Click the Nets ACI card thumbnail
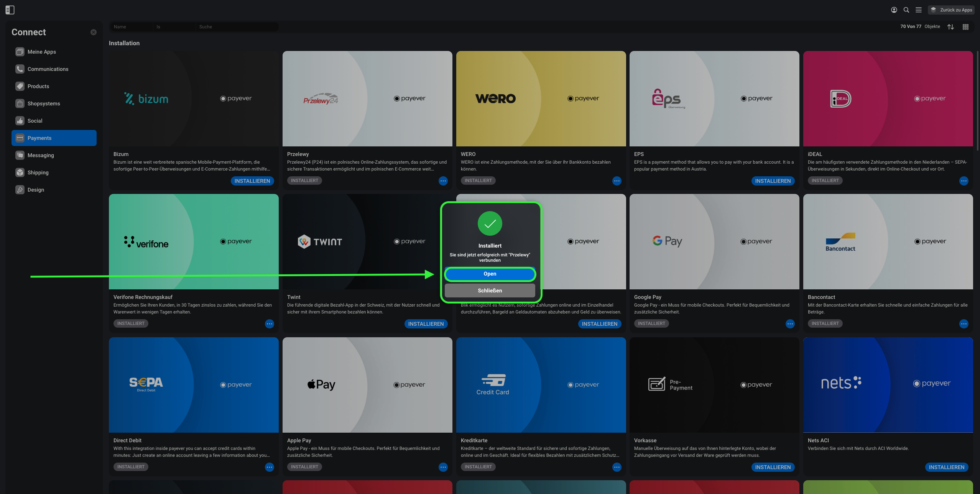This screenshot has height=494, width=980. 888,385
